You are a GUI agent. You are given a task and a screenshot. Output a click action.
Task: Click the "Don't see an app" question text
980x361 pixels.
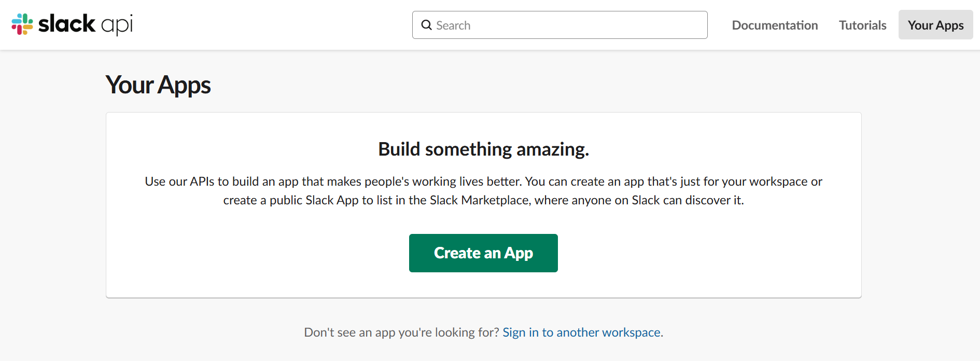pos(401,332)
